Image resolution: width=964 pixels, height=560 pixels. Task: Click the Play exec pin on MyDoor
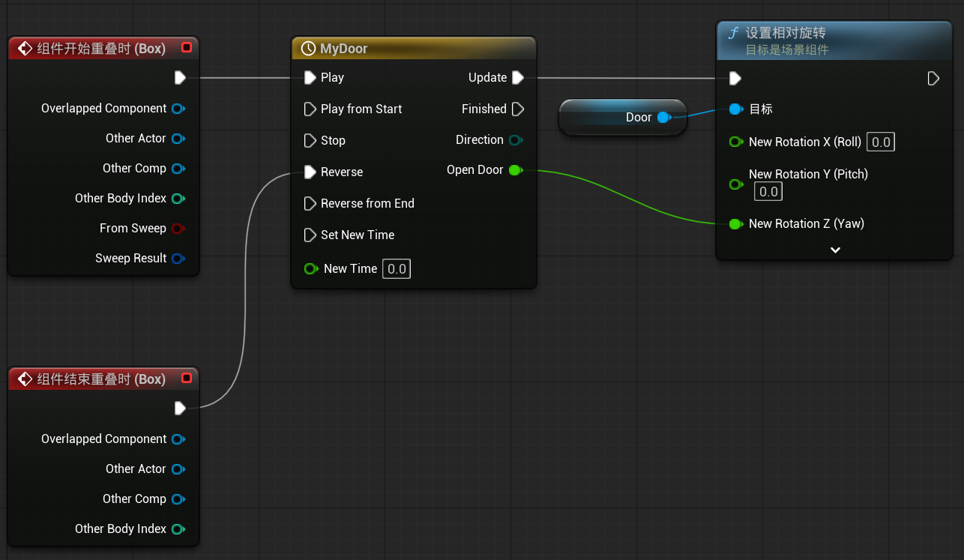pyautogui.click(x=310, y=77)
